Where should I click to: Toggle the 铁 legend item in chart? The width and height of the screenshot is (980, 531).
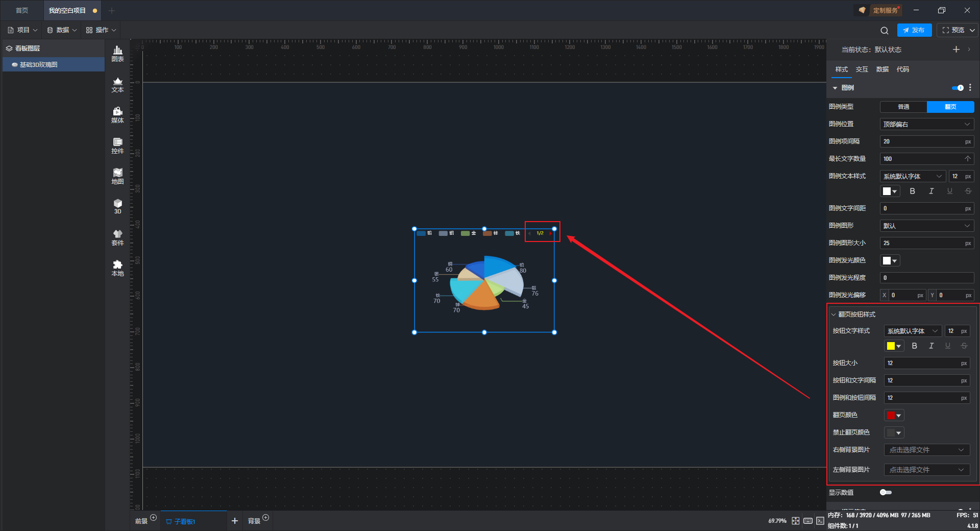tap(512, 233)
